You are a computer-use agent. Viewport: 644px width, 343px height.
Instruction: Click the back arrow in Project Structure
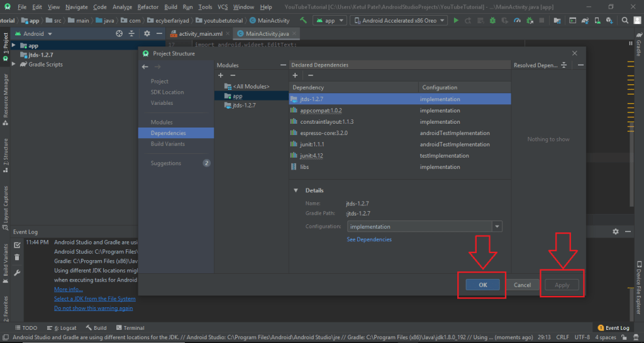(x=145, y=67)
